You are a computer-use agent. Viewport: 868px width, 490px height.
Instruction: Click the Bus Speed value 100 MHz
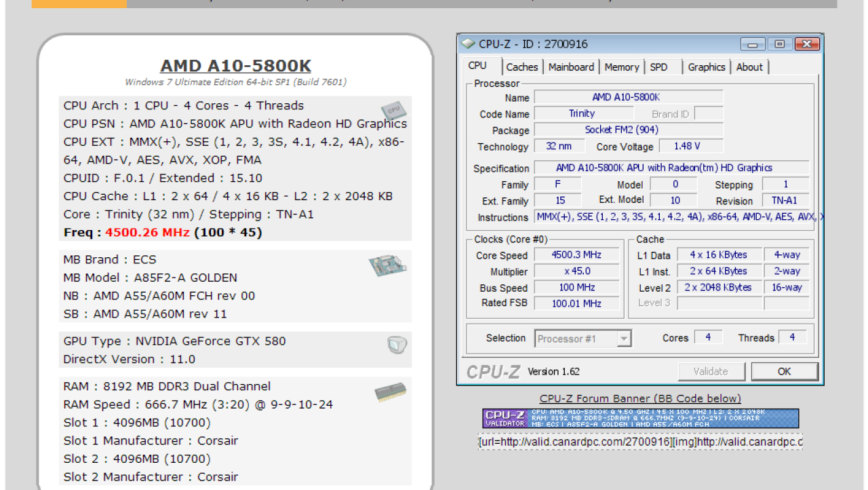coord(576,287)
